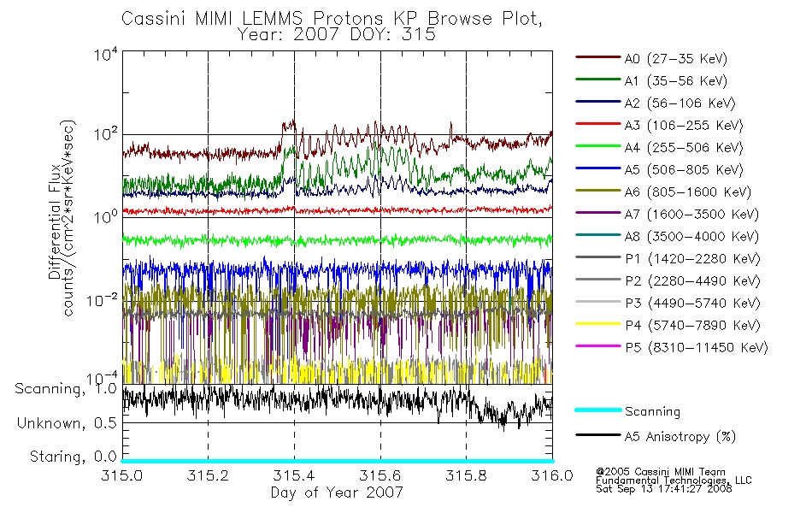Click the A0 (27-35 KeV) legend label

(675, 58)
